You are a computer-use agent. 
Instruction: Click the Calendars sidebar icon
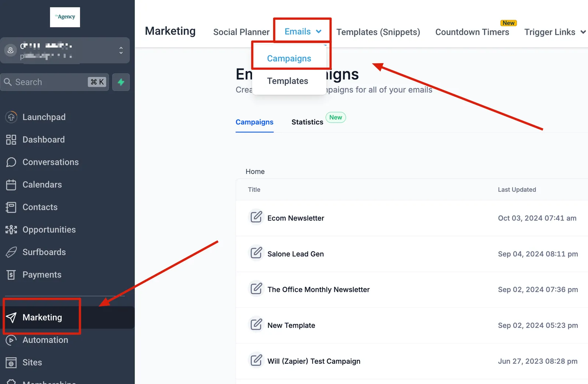[11, 184]
